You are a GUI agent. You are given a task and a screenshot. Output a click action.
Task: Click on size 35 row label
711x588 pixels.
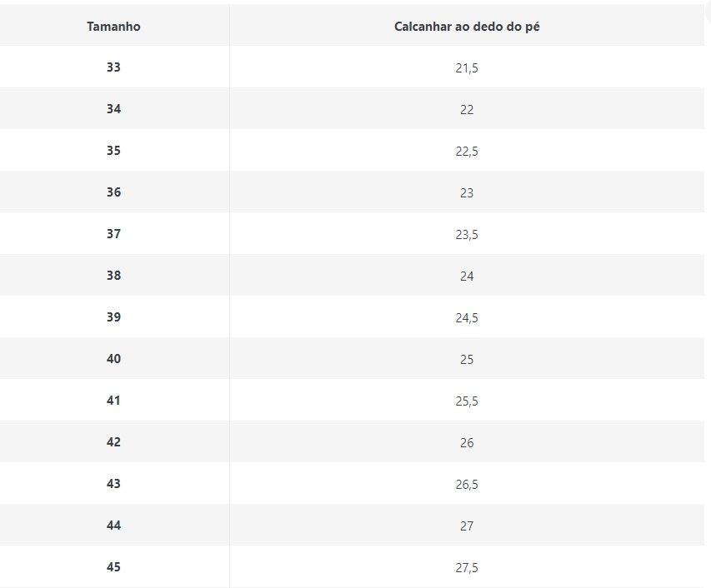click(x=113, y=151)
